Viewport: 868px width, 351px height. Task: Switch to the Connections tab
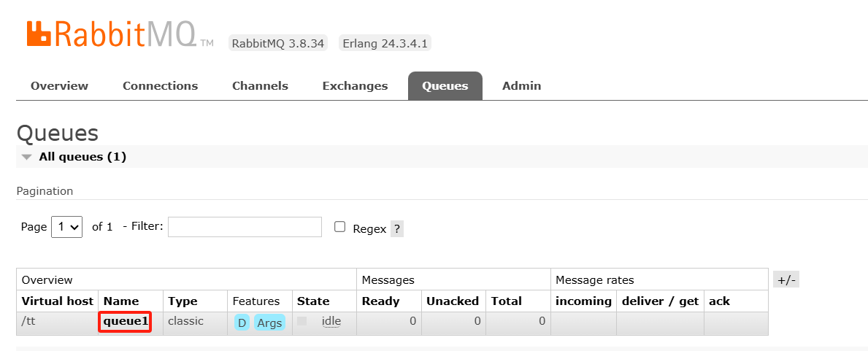click(160, 86)
